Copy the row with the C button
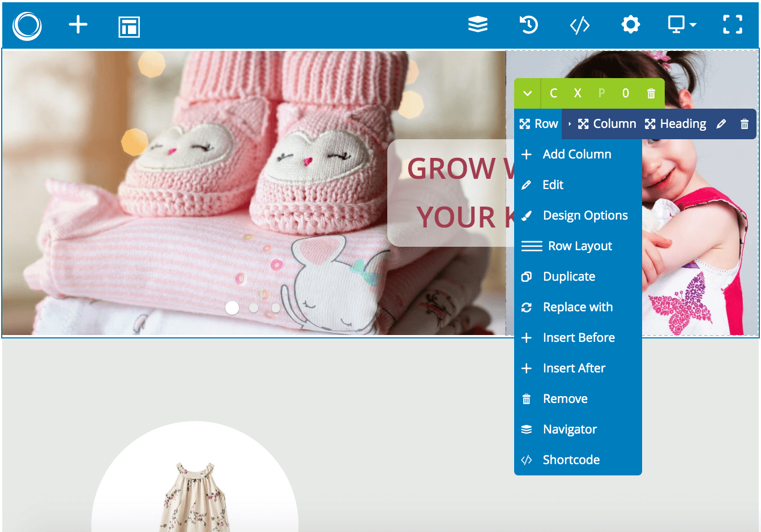 (x=554, y=93)
